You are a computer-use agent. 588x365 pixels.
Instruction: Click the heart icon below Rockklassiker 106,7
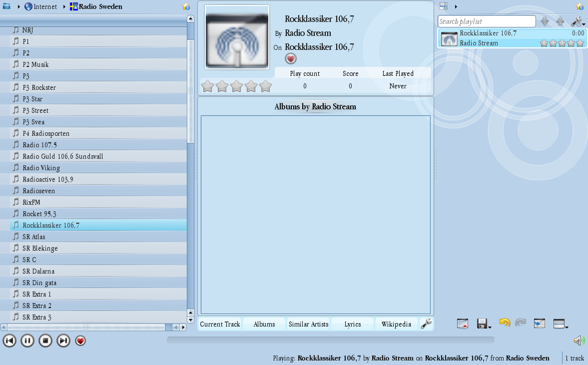tap(291, 58)
